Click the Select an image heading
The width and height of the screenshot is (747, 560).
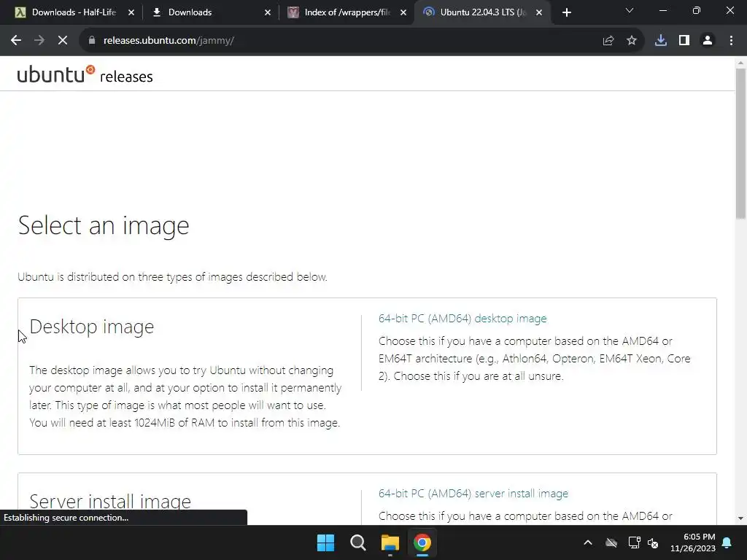104,226
